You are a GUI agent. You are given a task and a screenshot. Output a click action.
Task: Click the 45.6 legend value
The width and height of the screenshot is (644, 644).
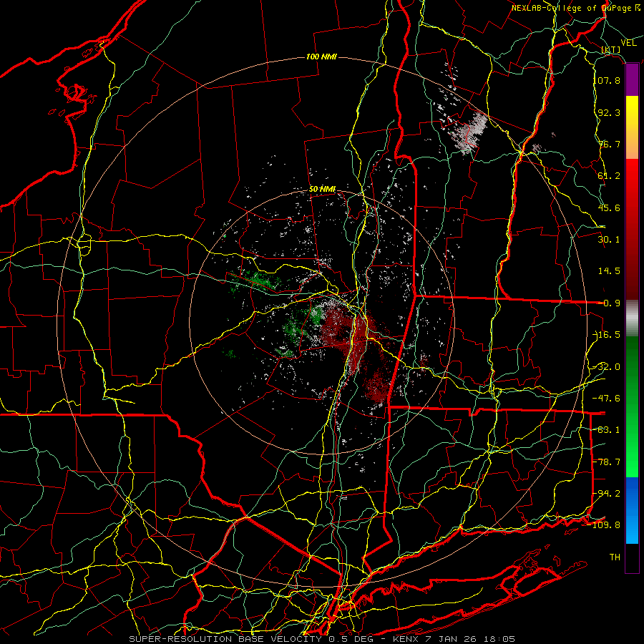[x=609, y=208]
